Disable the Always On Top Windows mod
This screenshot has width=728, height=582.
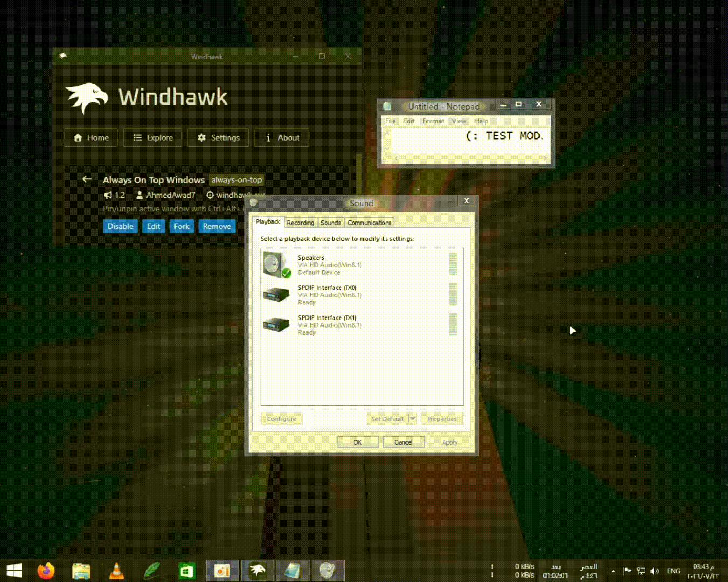120,226
